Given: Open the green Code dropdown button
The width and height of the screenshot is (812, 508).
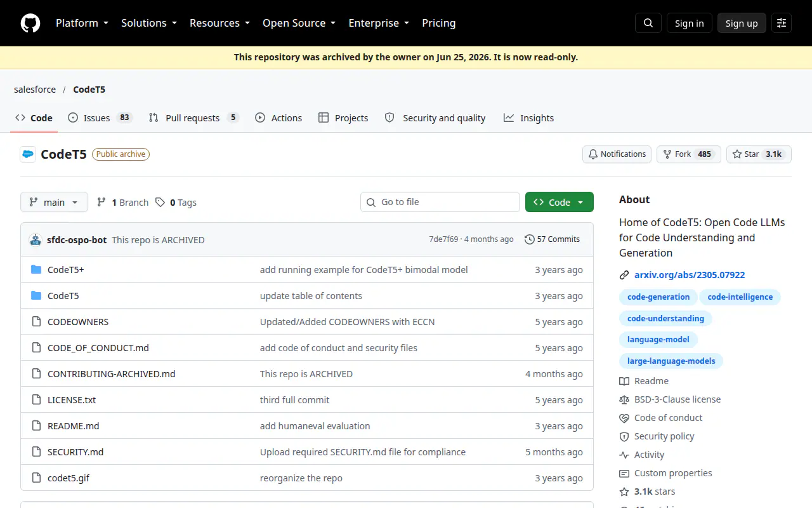Looking at the screenshot, I should point(560,202).
